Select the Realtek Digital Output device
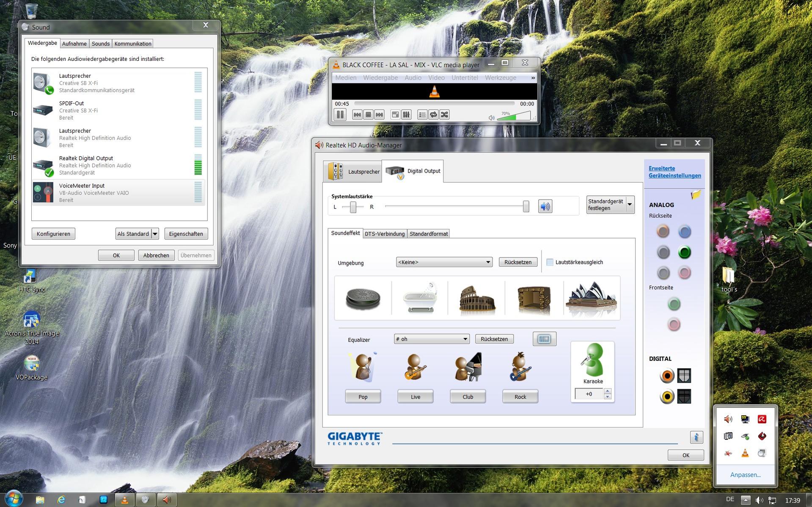This screenshot has width=812, height=507. [x=118, y=165]
